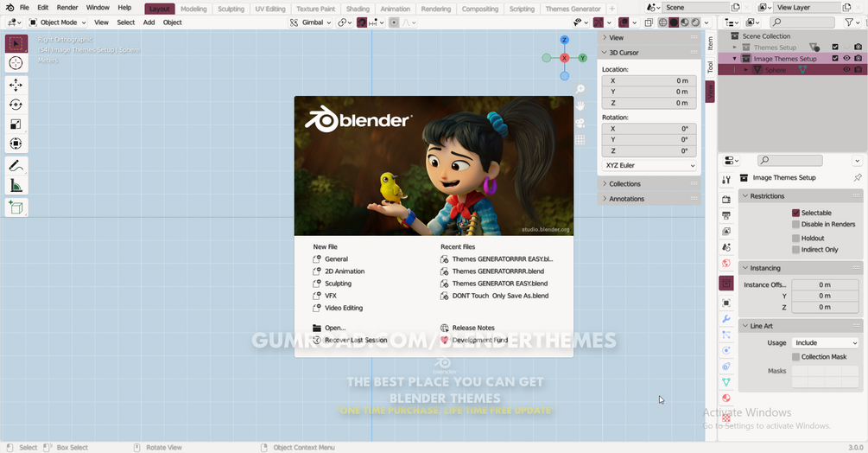The width and height of the screenshot is (868, 453).
Task: Select the Transform tool
Action: 16,144
